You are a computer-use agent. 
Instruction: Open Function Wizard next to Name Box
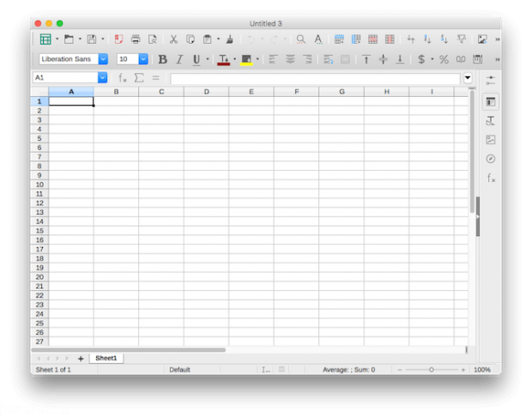pos(123,78)
